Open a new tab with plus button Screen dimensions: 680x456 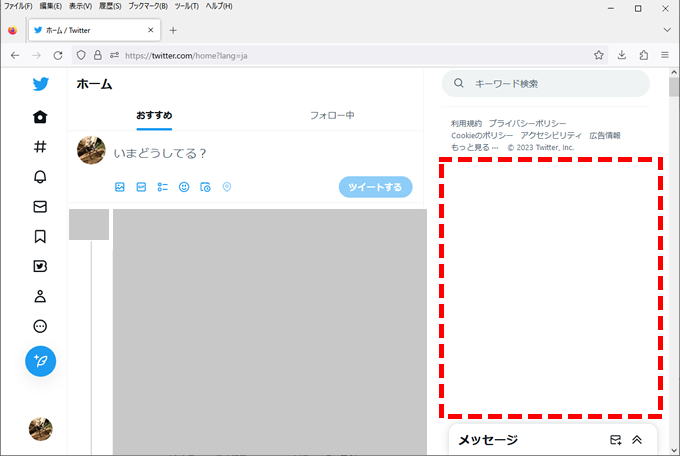coord(173,30)
